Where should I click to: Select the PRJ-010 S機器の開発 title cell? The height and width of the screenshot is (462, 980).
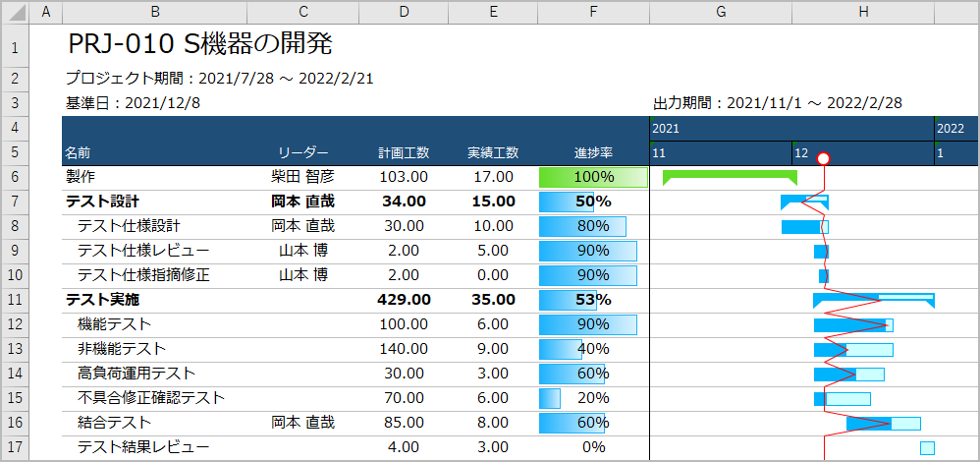click(x=200, y=44)
